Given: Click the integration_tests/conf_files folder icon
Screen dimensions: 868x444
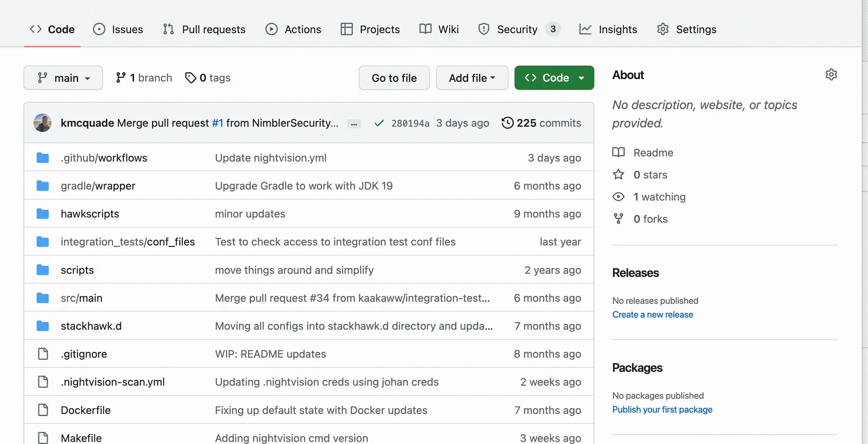Looking at the screenshot, I should (43, 242).
